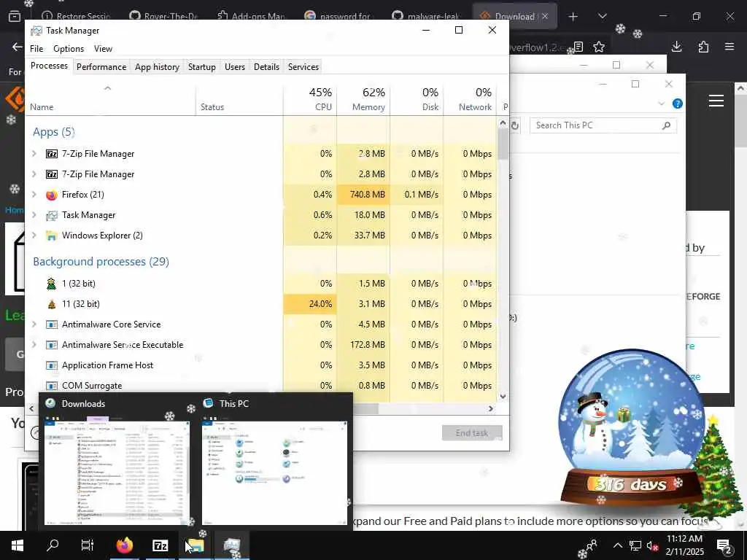The image size is (747, 560).
Task: Switch to the malware-leak Firefox tab
Action: (x=427, y=17)
